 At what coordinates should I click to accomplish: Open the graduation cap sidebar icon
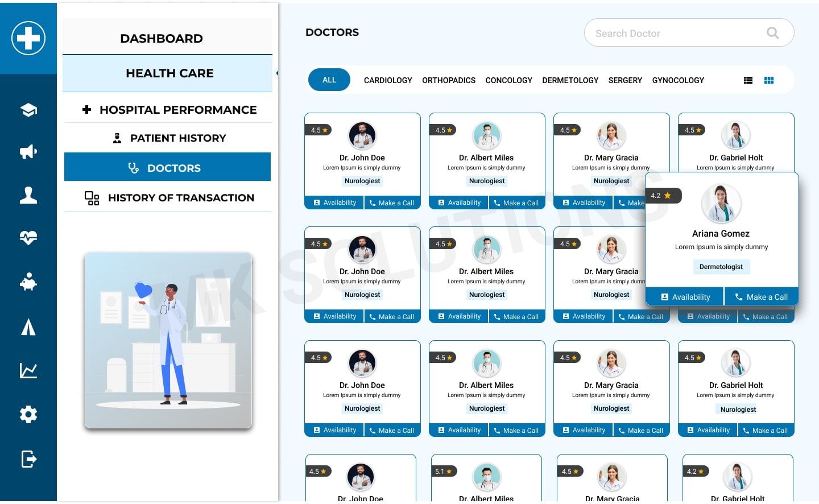pyautogui.click(x=28, y=110)
